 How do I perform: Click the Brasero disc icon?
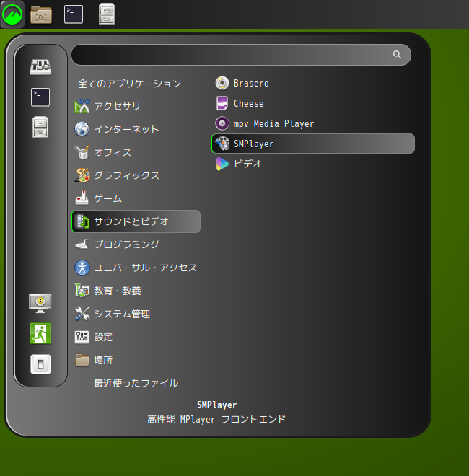[x=222, y=83]
